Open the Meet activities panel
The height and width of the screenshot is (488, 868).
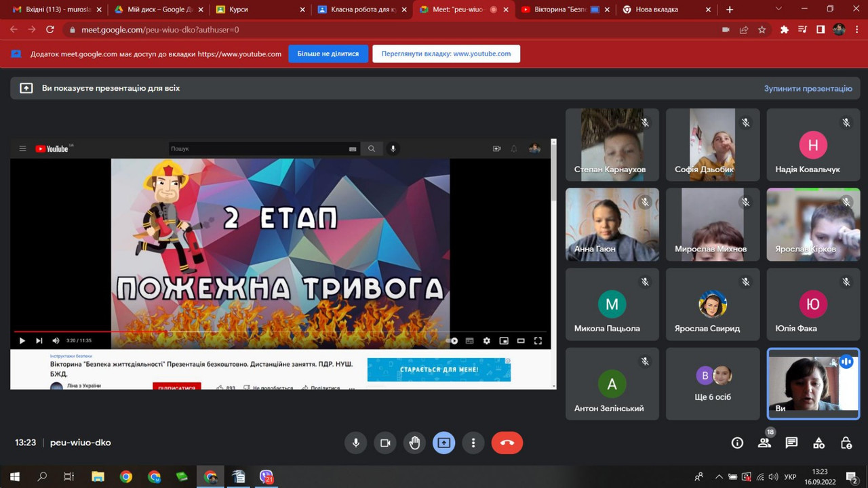[x=818, y=443]
